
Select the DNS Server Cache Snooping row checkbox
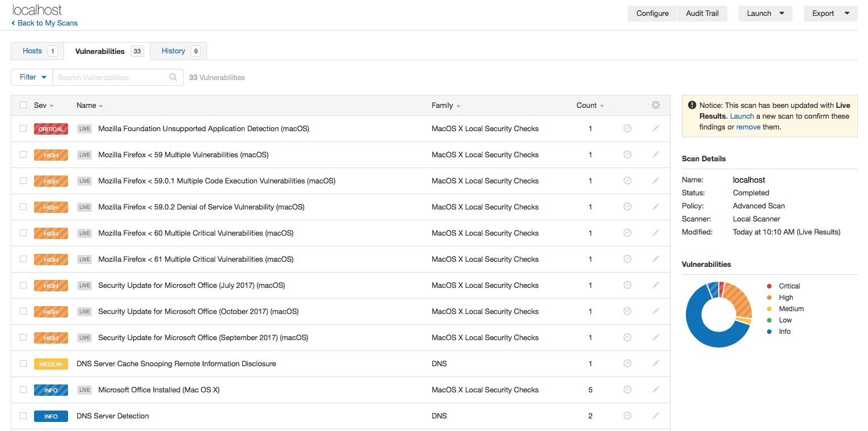point(23,363)
